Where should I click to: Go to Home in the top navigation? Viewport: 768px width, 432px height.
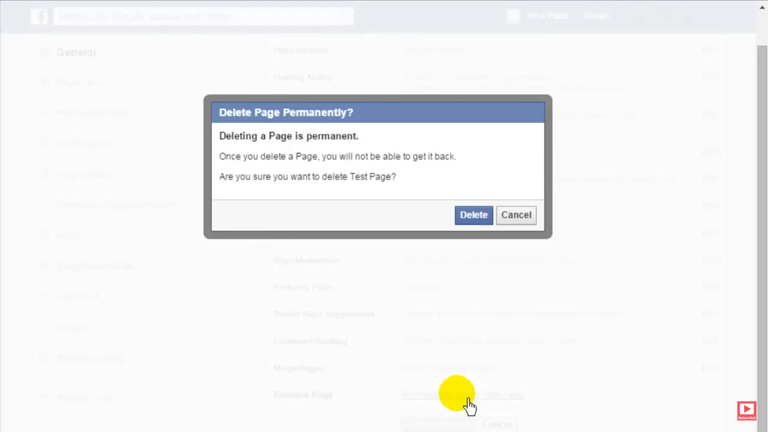pos(596,16)
